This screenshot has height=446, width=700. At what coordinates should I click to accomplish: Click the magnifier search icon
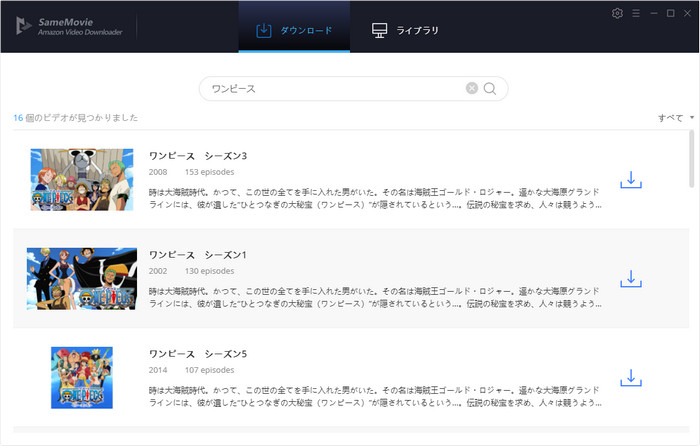[490, 88]
